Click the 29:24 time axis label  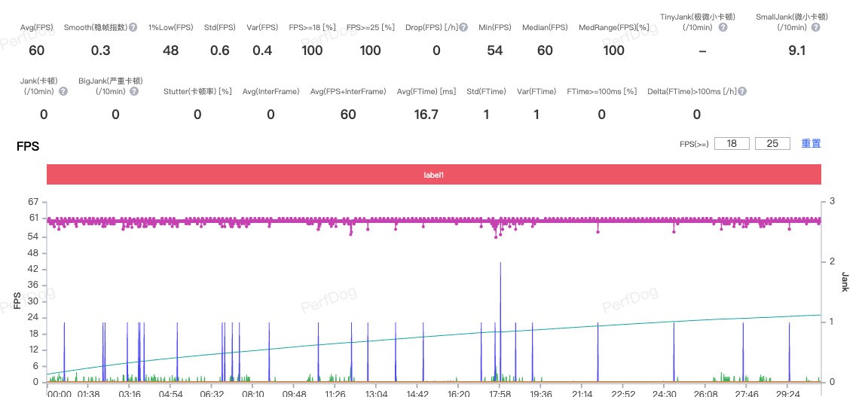click(787, 392)
